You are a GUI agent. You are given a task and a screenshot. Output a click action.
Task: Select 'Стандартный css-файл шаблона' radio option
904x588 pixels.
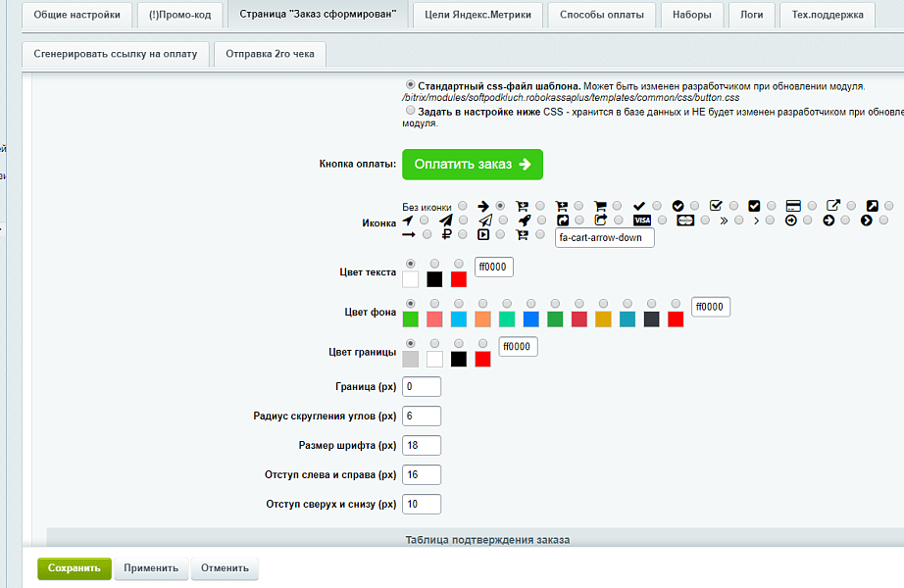[410, 85]
